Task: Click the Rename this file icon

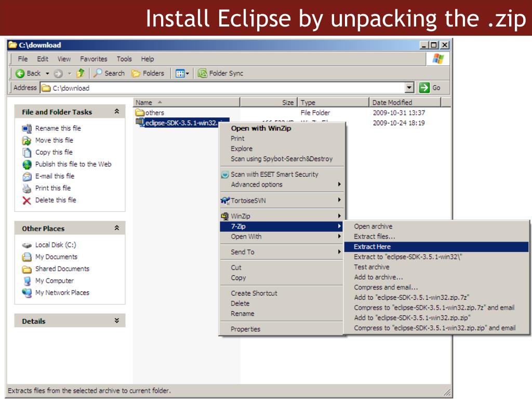Action: click(27, 129)
